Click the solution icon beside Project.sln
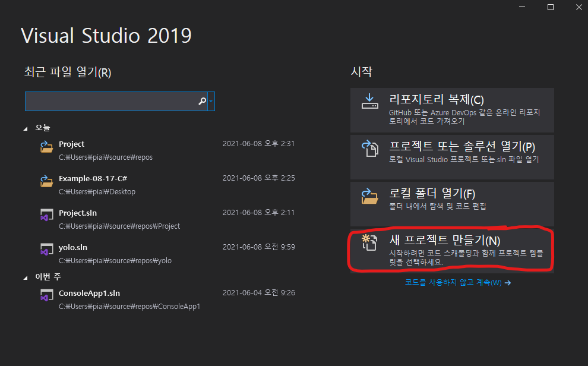The width and height of the screenshot is (588, 366). click(x=46, y=215)
